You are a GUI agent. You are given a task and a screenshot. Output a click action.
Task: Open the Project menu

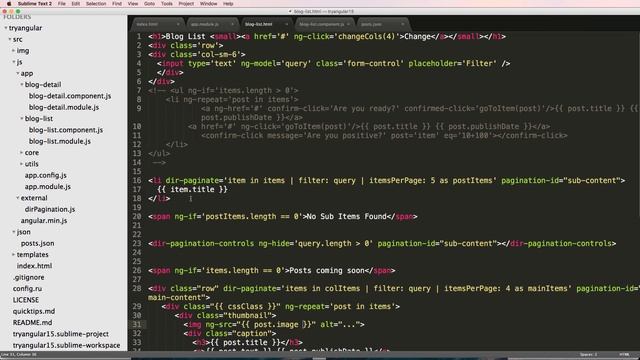click(186, 4)
